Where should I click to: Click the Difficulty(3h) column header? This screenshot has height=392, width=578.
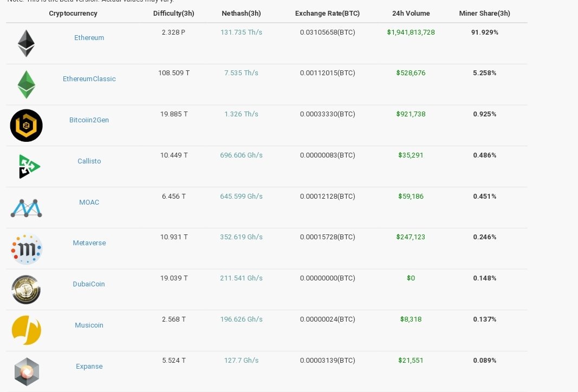coord(174,13)
